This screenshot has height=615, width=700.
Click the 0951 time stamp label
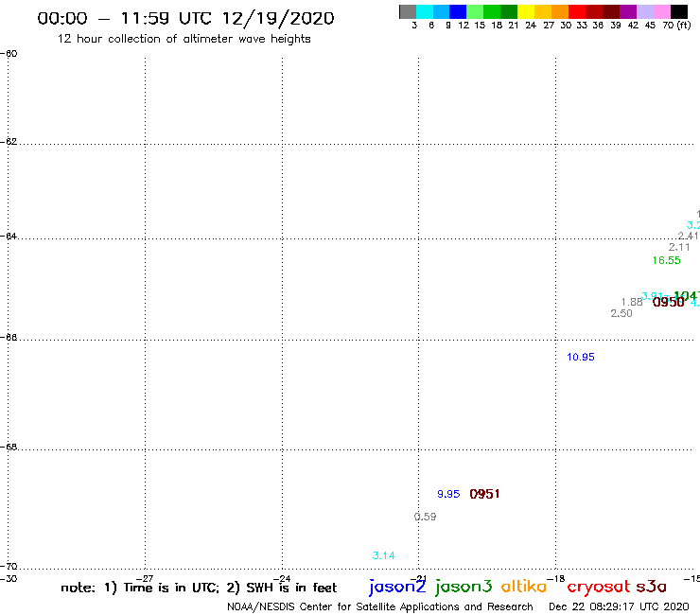[x=484, y=494]
